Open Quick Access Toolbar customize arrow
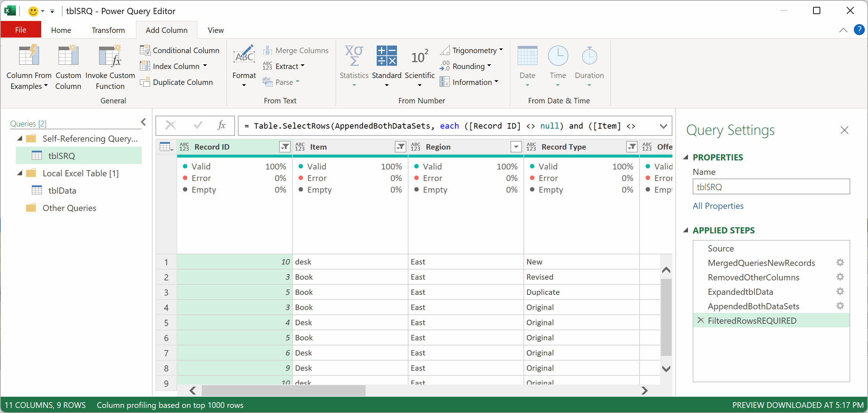 52,12
